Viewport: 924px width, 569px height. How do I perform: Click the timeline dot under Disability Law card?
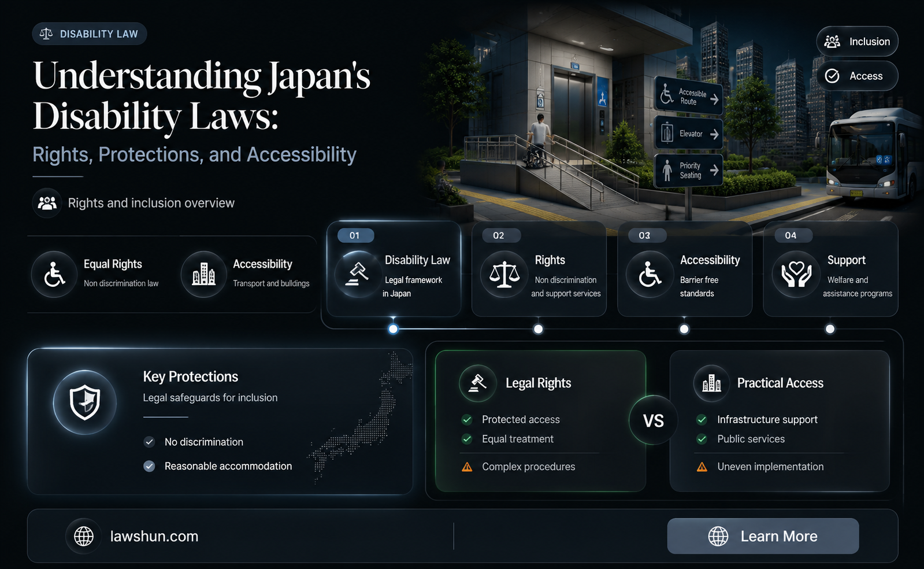(x=393, y=329)
